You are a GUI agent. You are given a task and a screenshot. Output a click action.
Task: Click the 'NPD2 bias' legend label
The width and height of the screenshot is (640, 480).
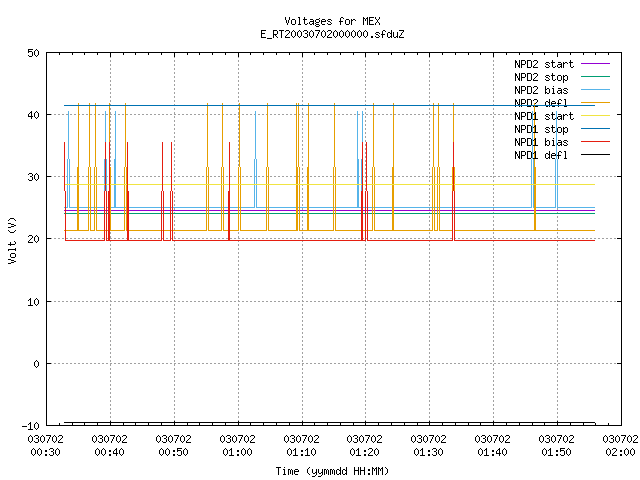click(x=541, y=90)
